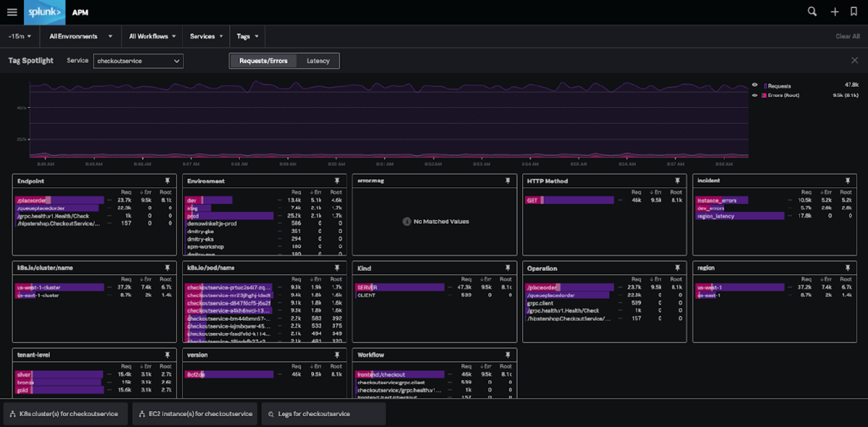Hide the Errors (Root) series in chart legend
868x427 pixels.
pos(754,95)
